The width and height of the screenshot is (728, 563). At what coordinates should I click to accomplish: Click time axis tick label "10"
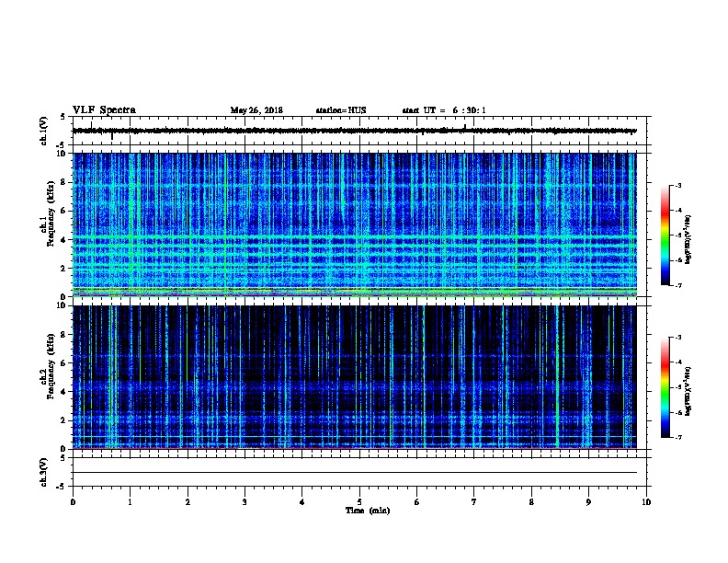(646, 502)
